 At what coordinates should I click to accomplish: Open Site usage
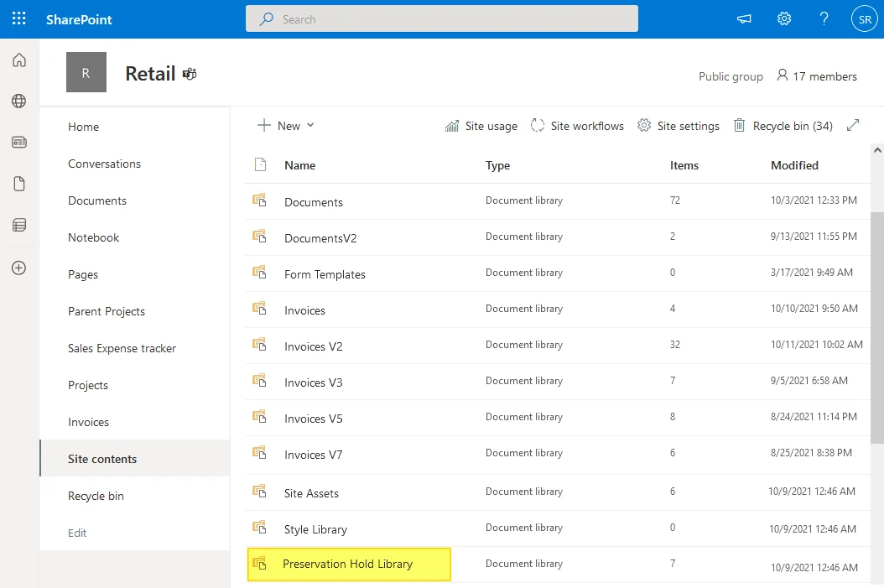point(481,126)
